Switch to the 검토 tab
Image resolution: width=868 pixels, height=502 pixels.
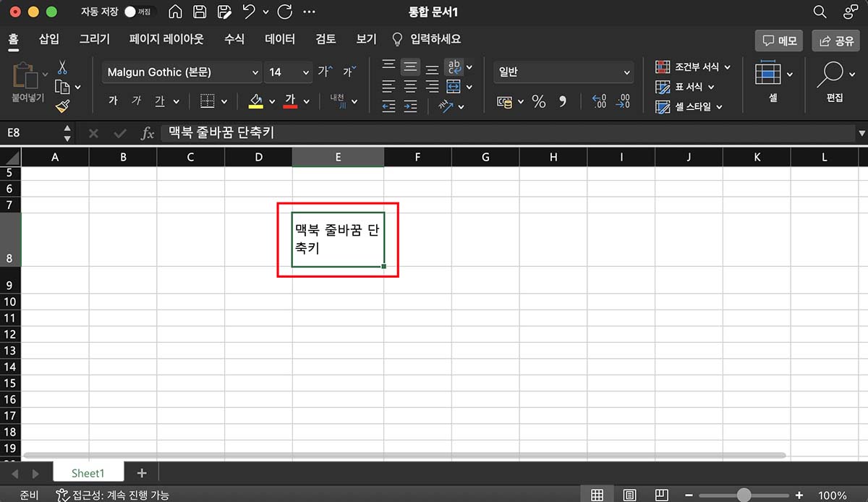click(325, 39)
